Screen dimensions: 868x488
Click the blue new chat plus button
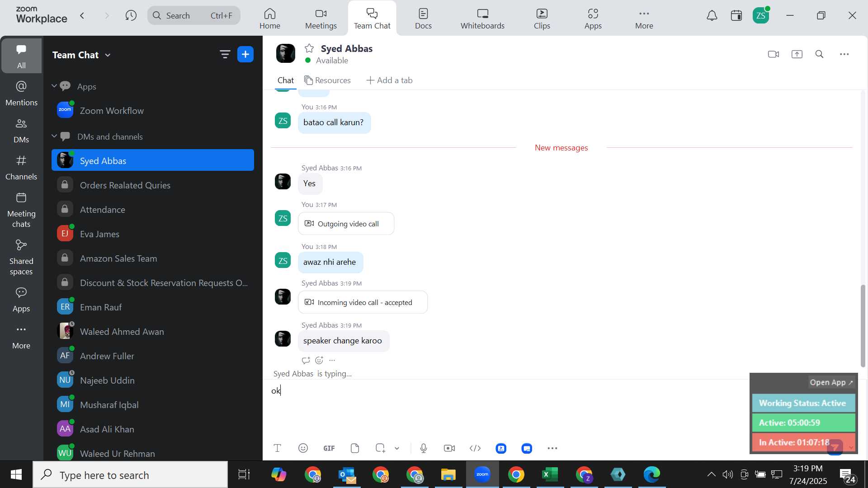coord(245,55)
